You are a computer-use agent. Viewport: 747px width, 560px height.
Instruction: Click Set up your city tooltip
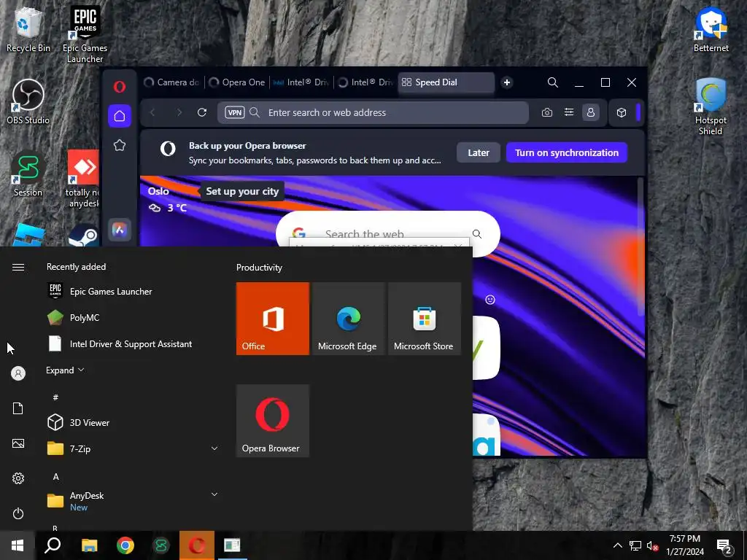[x=242, y=191]
